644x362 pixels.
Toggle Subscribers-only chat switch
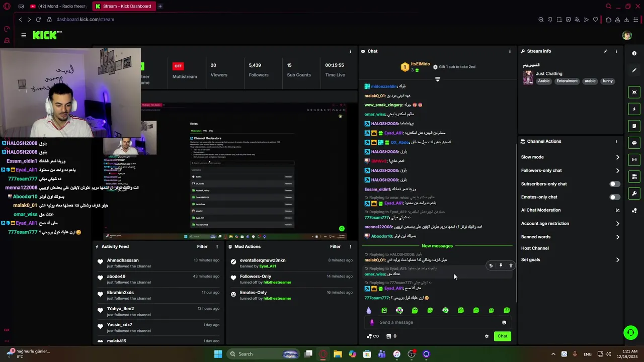click(615, 184)
